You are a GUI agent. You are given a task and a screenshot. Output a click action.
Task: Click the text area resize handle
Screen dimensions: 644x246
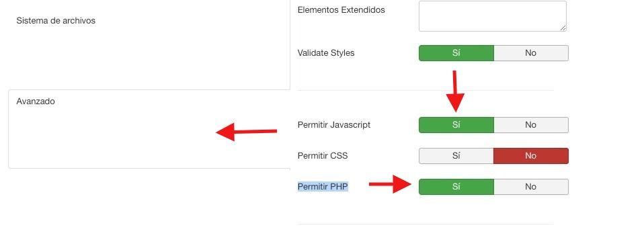click(x=563, y=28)
